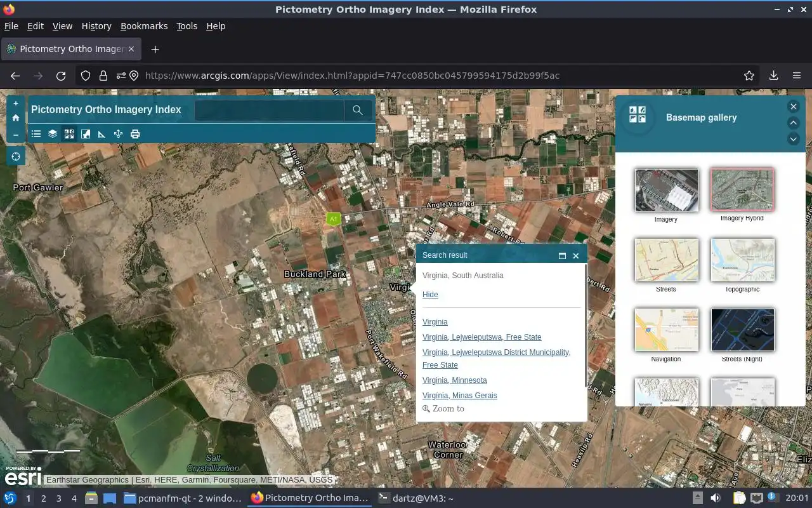This screenshot has height=508, width=812.
Task: Open Firefox downloads panel
Action: click(773, 76)
